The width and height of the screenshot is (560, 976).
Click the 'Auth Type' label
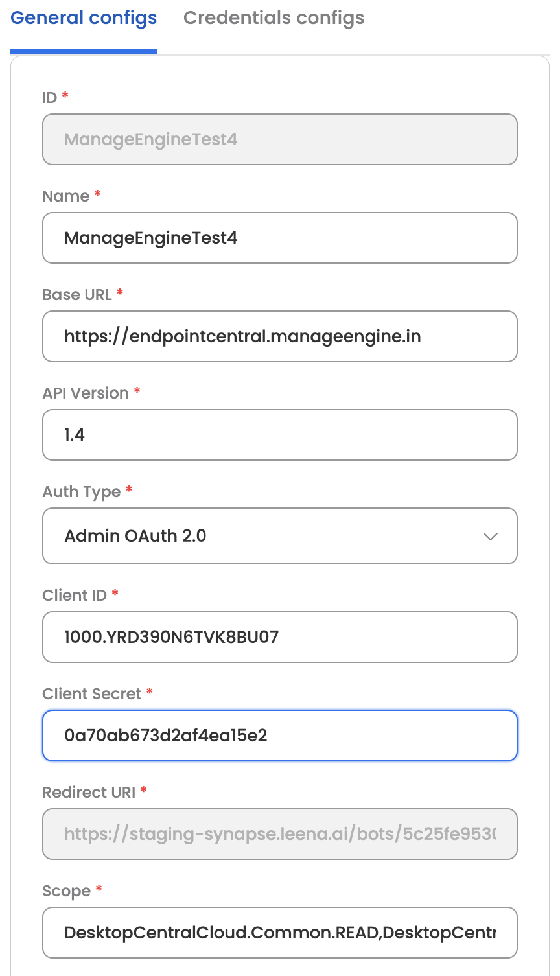[82, 492]
